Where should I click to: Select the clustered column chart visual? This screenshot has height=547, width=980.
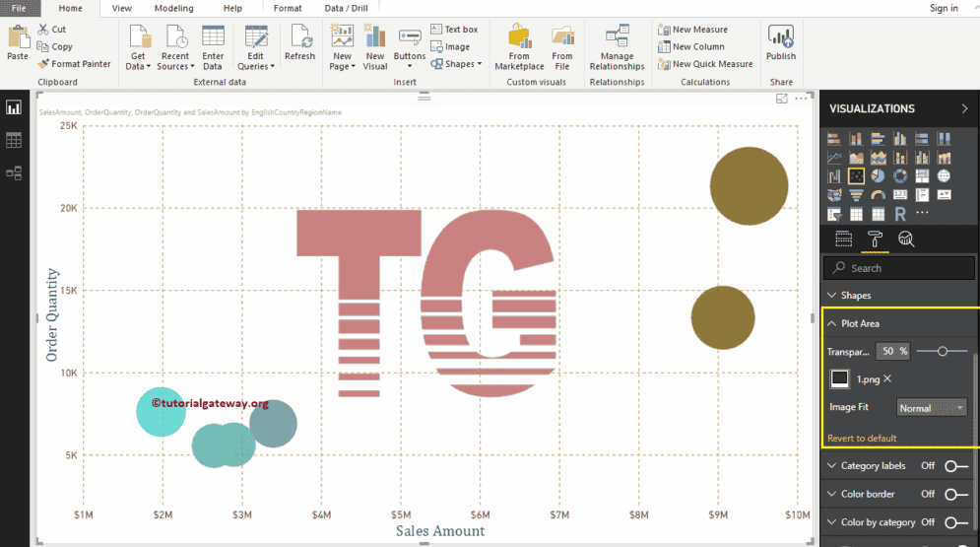[900, 139]
